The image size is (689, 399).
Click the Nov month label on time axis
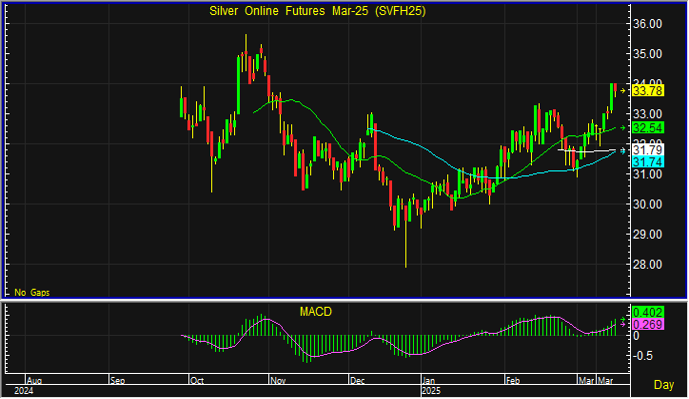click(x=278, y=381)
